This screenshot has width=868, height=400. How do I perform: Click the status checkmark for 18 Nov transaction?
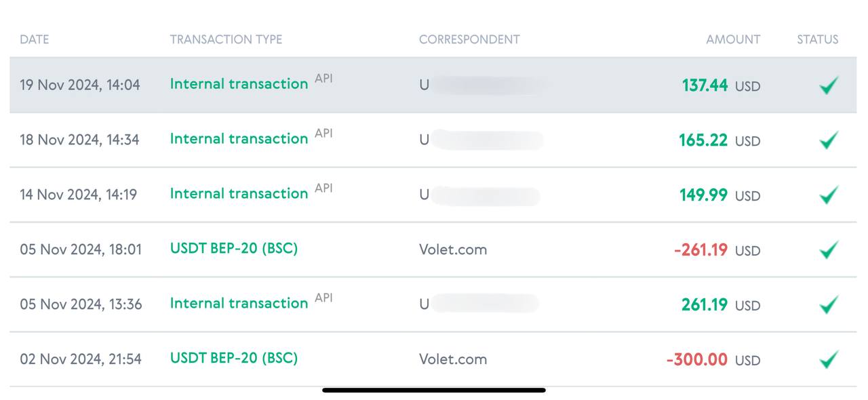click(828, 140)
